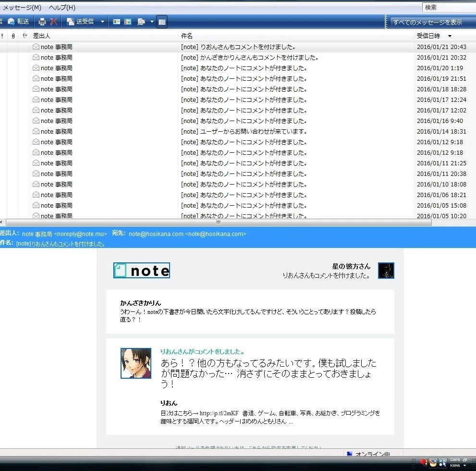Viewport: 476px width, 471px height.
Task: Sort by 差出人 column header
Action: coord(104,36)
